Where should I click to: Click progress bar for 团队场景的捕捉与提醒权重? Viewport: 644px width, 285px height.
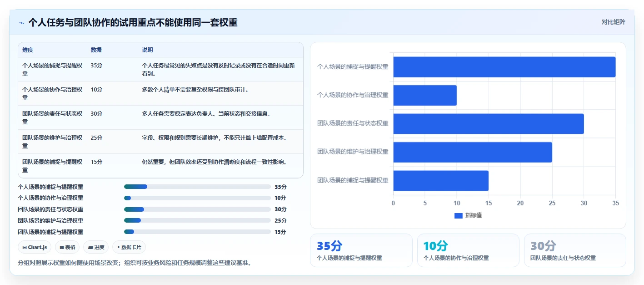click(197, 232)
